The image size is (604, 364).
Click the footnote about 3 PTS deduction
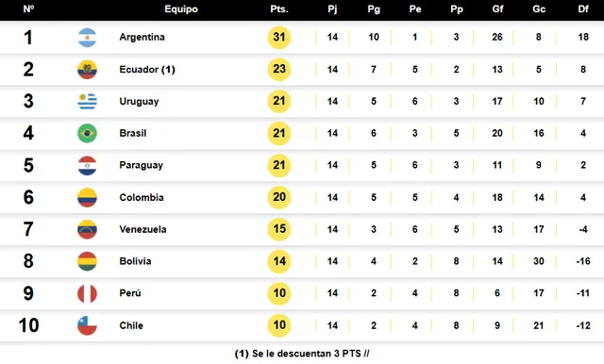[x=302, y=354]
